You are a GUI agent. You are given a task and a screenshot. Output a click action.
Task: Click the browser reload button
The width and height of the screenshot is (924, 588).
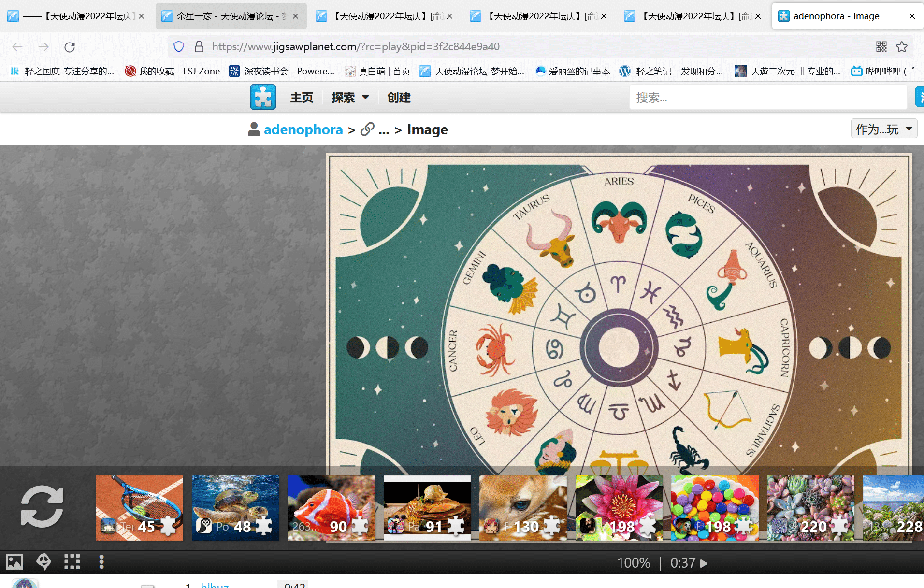70,47
